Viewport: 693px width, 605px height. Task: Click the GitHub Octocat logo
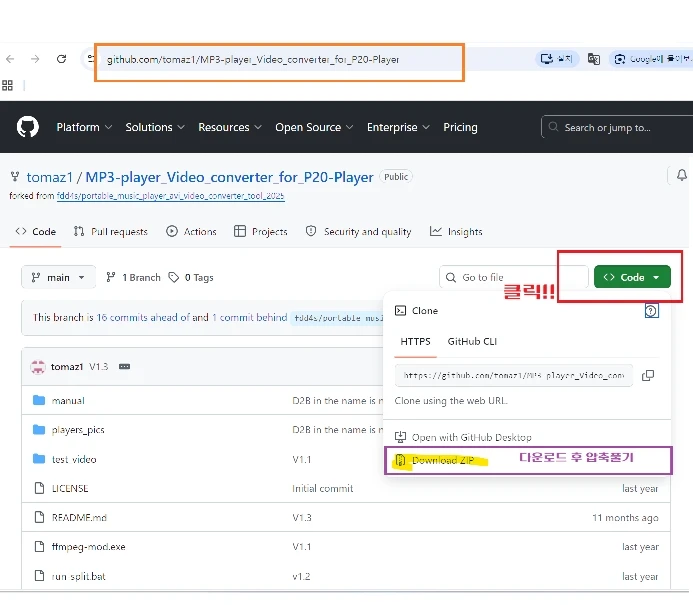pos(27,127)
